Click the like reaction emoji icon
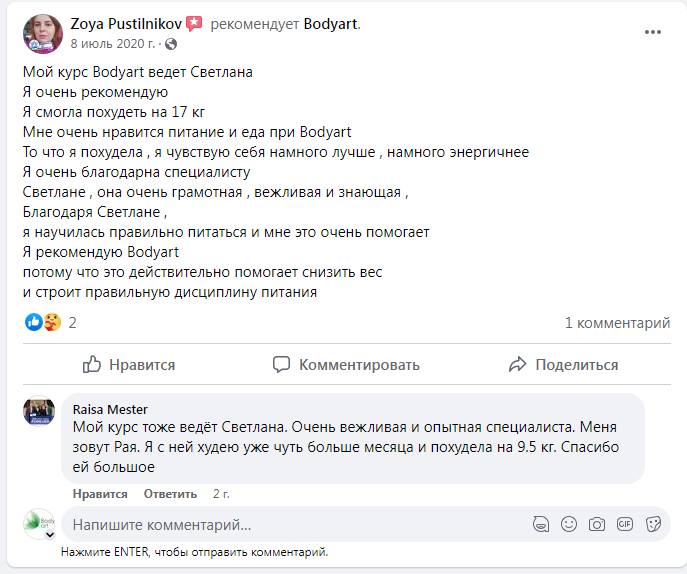687x574 pixels. click(x=33, y=322)
